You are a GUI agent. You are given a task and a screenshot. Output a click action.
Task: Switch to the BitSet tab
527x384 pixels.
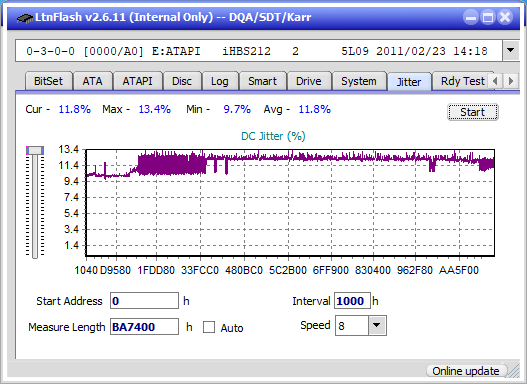49,81
